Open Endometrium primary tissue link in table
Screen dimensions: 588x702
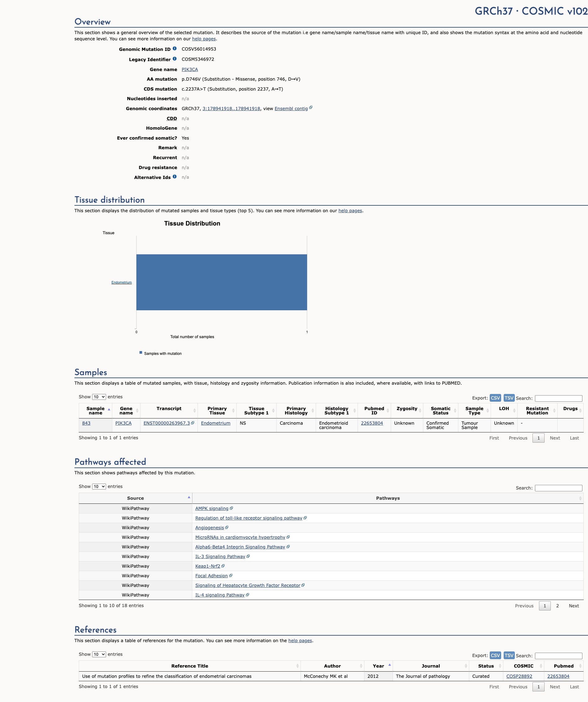pyautogui.click(x=215, y=423)
